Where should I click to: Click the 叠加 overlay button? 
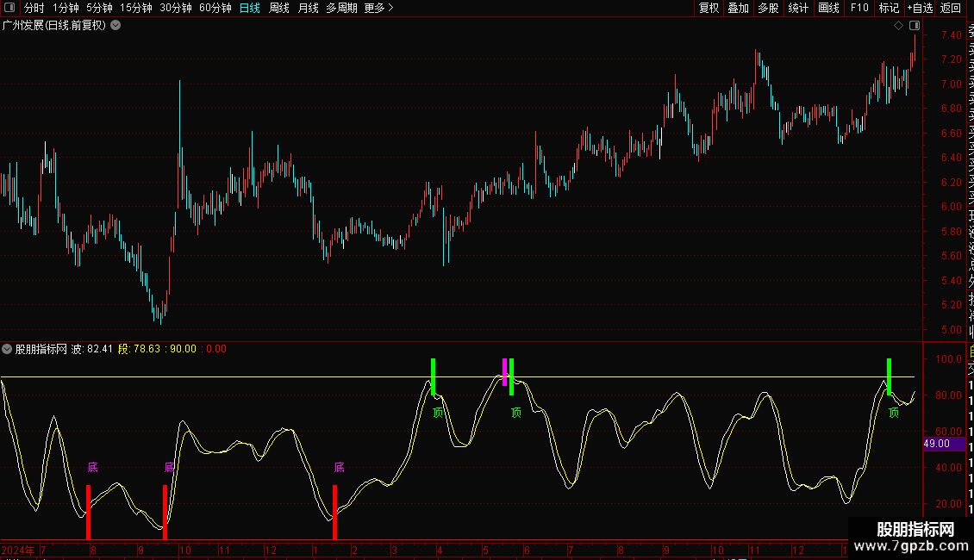tap(739, 8)
